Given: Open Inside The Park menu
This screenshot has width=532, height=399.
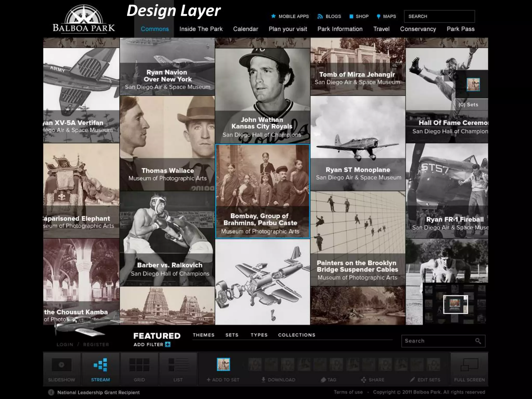Looking at the screenshot, I should point(201,29).
